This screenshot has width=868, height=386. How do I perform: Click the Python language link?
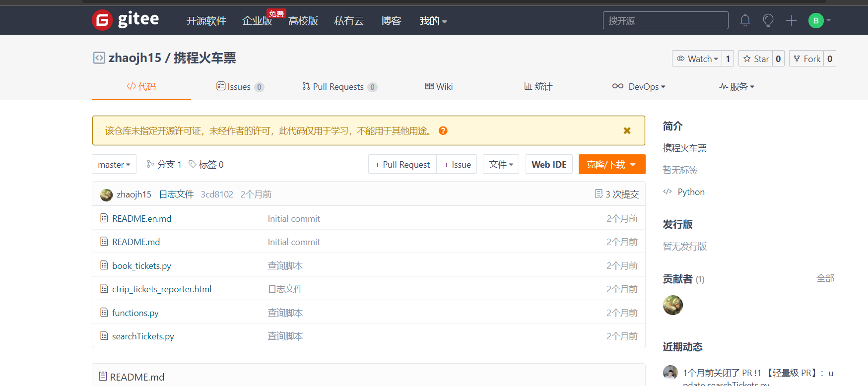[x=691, y=192]
